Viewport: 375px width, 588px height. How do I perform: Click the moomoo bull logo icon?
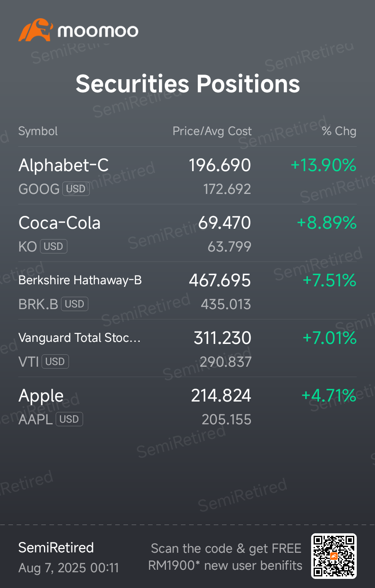click(36, 30)
